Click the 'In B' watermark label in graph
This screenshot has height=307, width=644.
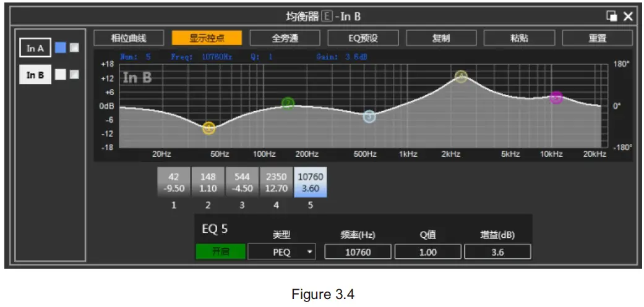point(137,77)
